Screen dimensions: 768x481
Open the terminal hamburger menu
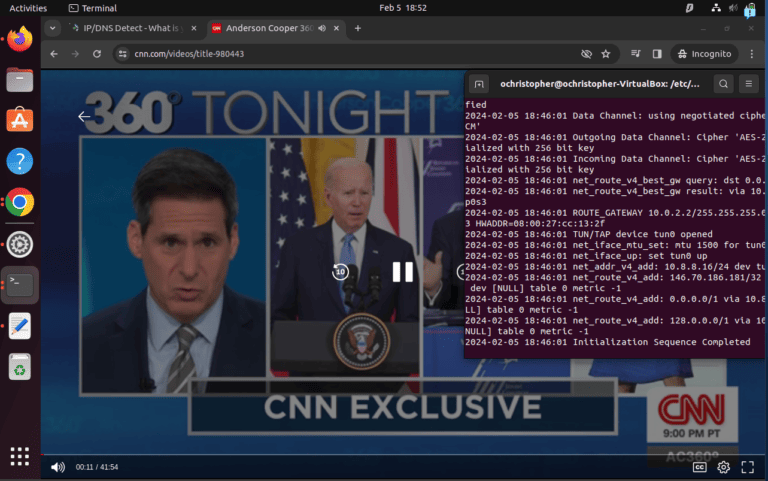click(748, 84)
